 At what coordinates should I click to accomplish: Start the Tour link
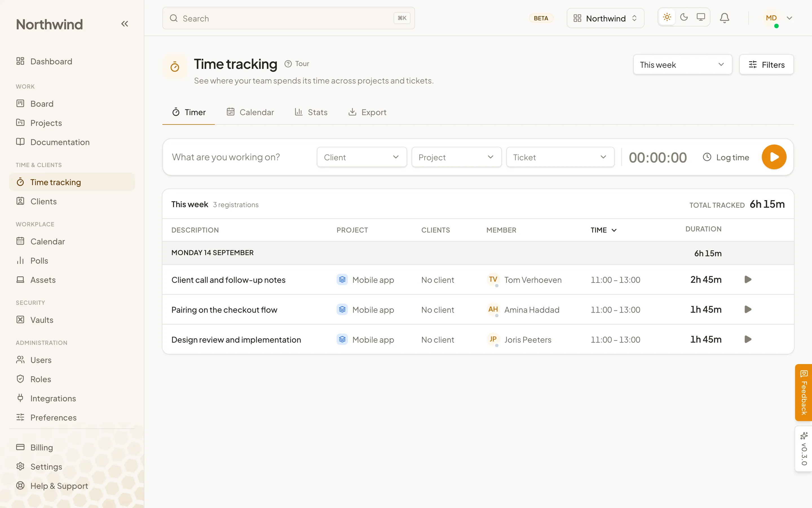pos(297,64)
